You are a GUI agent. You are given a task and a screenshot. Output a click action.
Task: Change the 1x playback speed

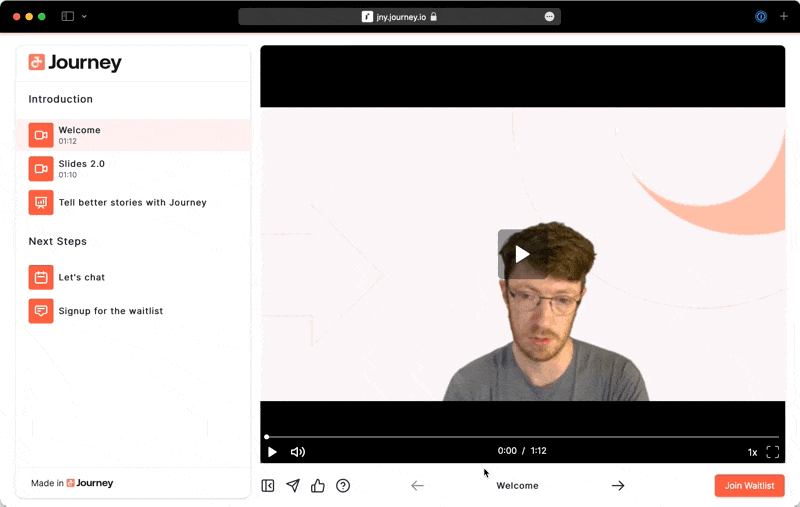pyautogui.click(x=752, y=452)
